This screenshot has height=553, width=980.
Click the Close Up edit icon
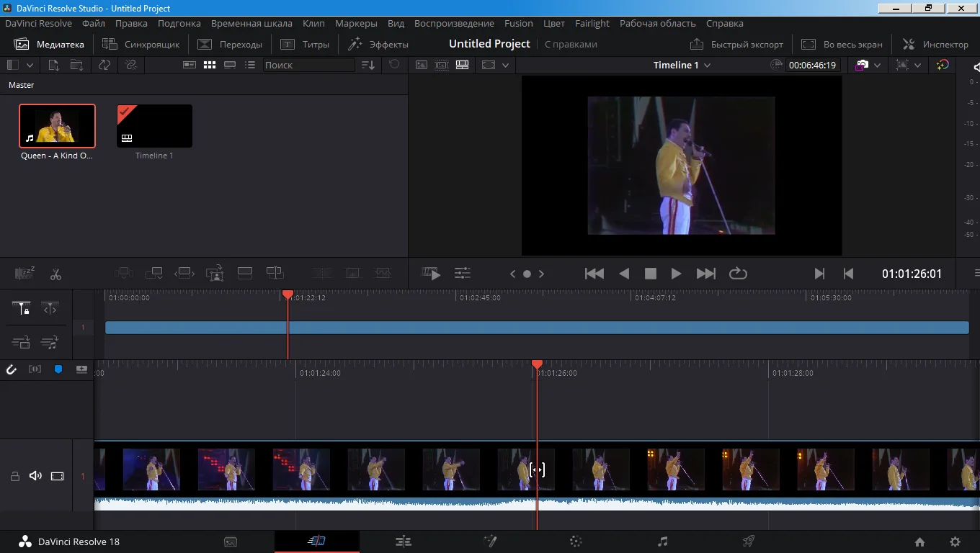[215, 274]
